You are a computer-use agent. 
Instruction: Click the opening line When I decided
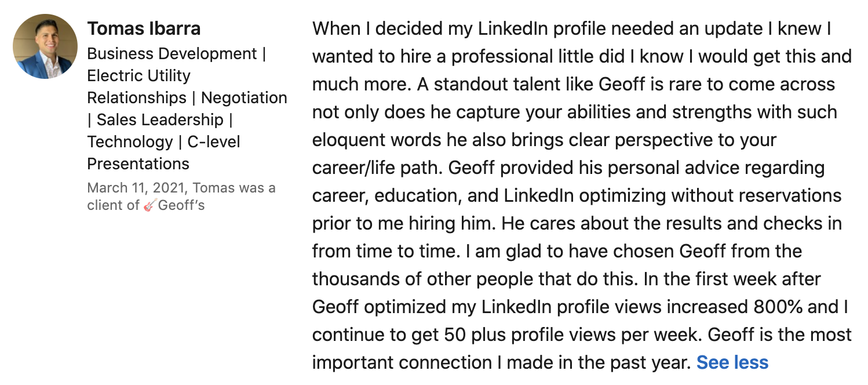[572, 28]
